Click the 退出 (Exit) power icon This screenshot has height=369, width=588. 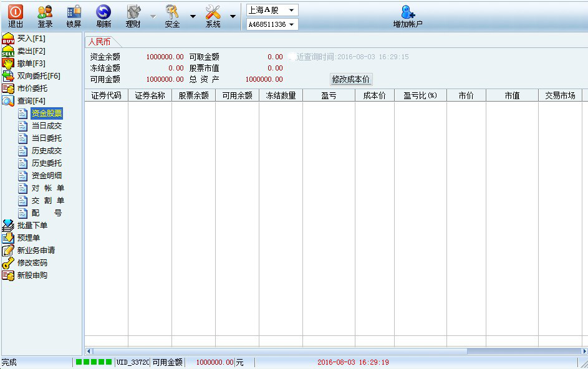click(x=16, y=12)
